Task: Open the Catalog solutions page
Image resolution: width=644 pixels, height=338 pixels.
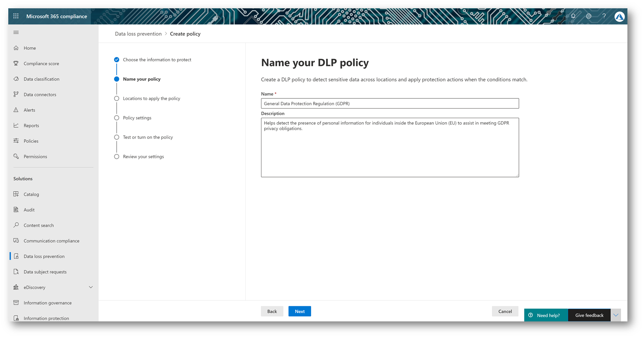Action: click(x=31, y=194)
